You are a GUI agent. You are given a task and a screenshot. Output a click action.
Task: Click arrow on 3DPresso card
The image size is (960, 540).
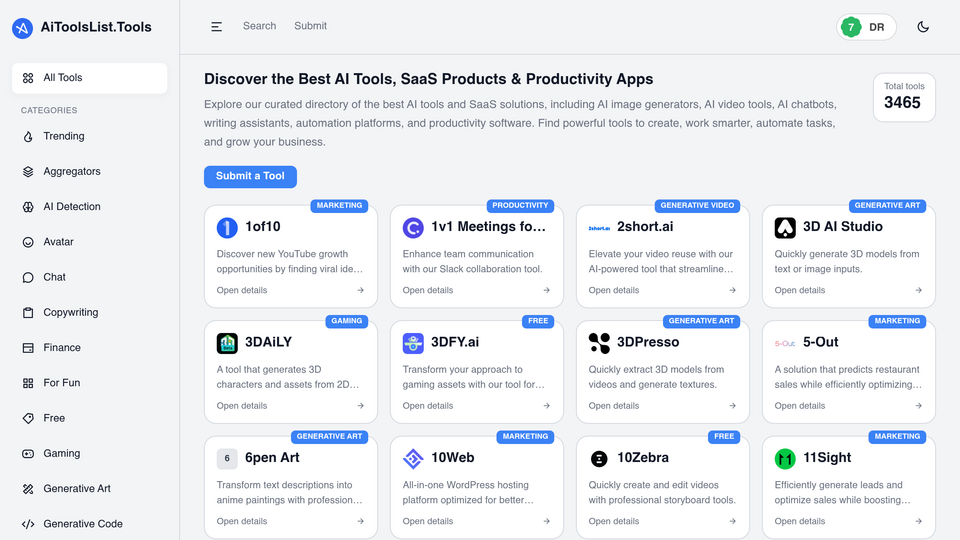coord(732,405)
